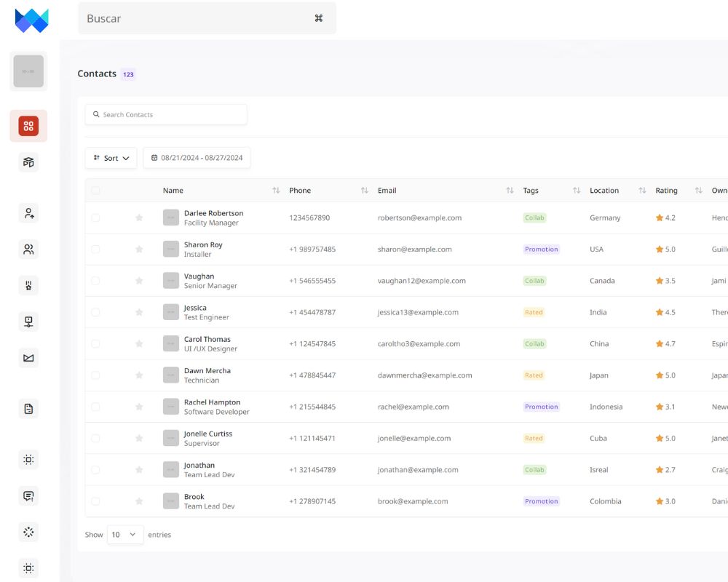Click the user with arrow icon in sidebar
Image resolution: width=728 pixels, height=582 pixels.
point(28,213)
